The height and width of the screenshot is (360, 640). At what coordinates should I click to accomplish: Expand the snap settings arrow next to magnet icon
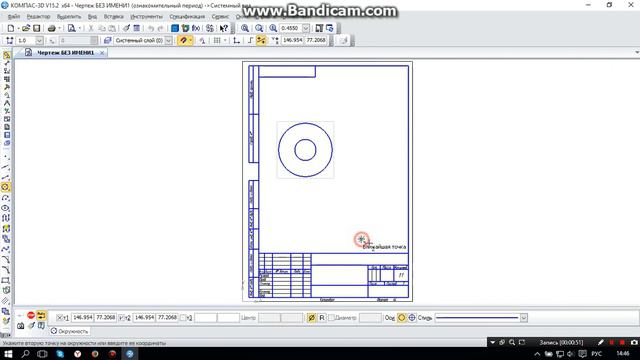pos(191,40)
